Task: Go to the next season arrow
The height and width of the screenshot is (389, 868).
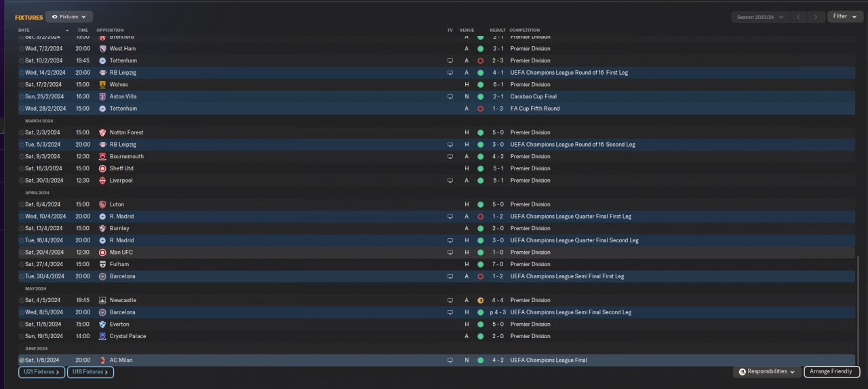Action: pyautogui.click(x=816, y=16)
